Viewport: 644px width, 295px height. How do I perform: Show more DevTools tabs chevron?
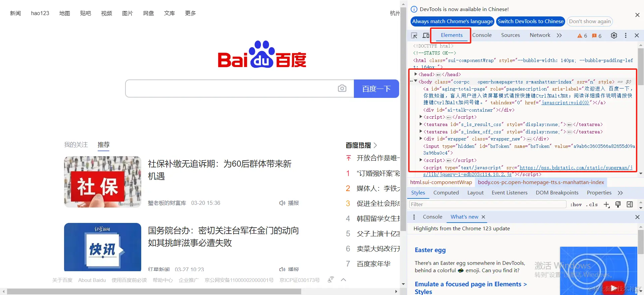(x=559, y=35)
